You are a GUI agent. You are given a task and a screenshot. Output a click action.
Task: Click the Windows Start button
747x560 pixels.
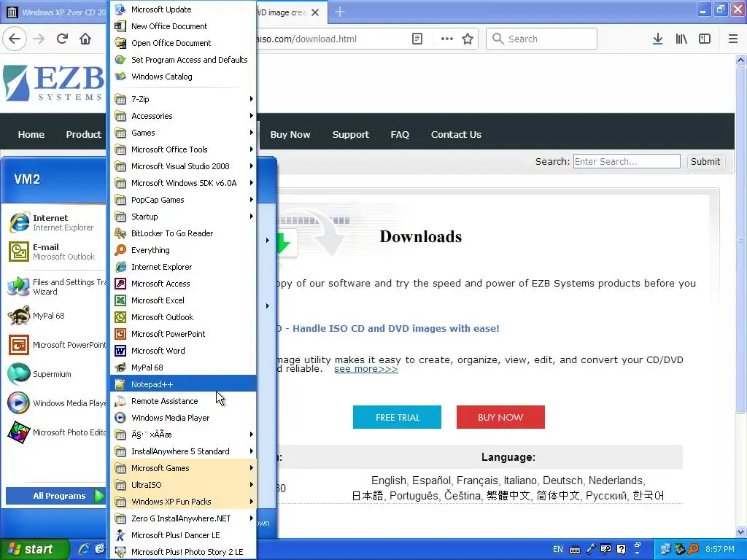click(34, 549)
